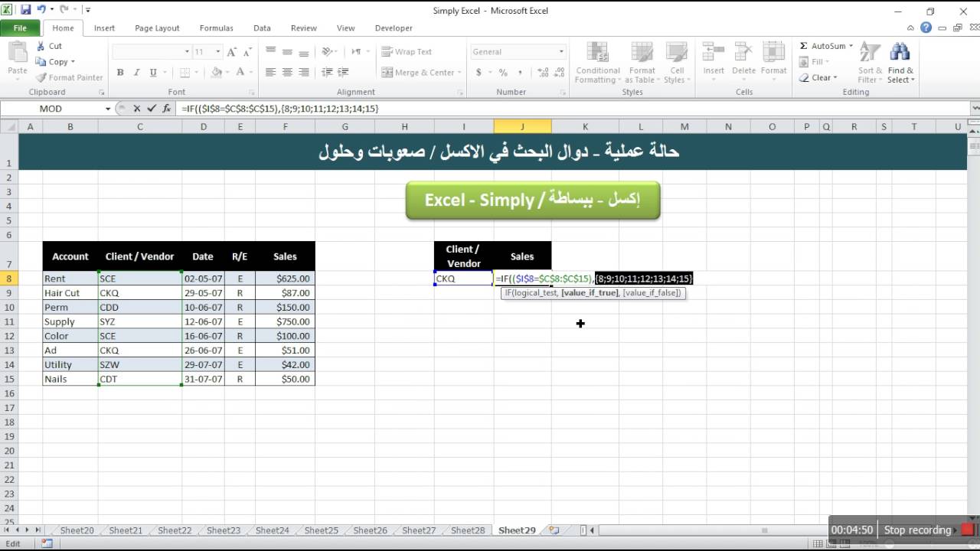Click inside the formula bar text
The width and height of the screenshot is (980, 551).
pos(279,109)
